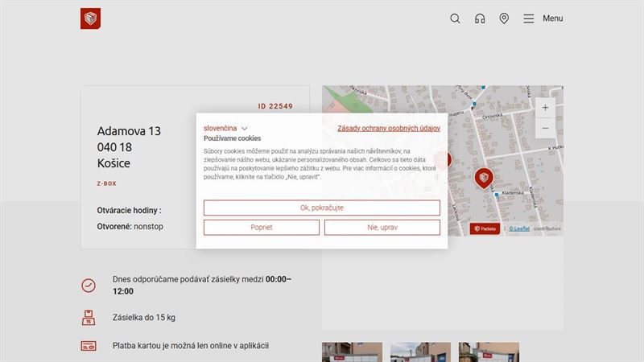Click the Adamova 13 address line

129,131
